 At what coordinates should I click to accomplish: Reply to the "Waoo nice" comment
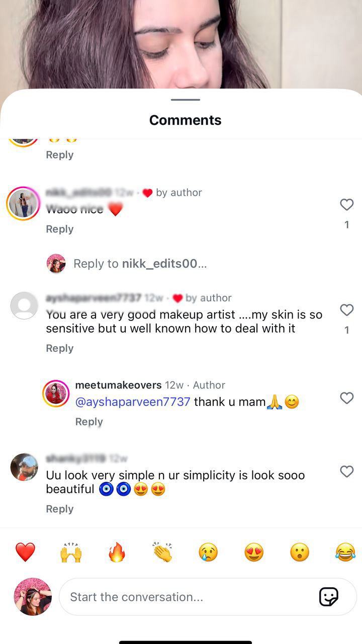[x=59, y=229]
